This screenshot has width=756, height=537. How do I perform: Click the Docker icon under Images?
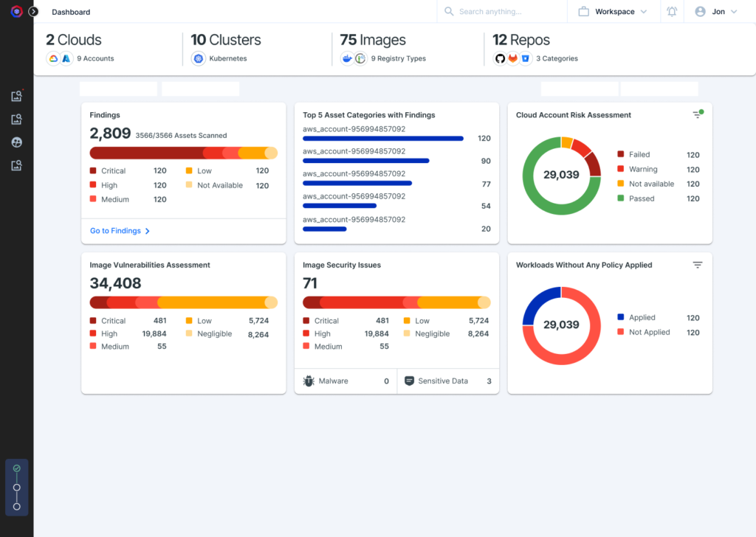pyautogui.click(x=347, y=59)
